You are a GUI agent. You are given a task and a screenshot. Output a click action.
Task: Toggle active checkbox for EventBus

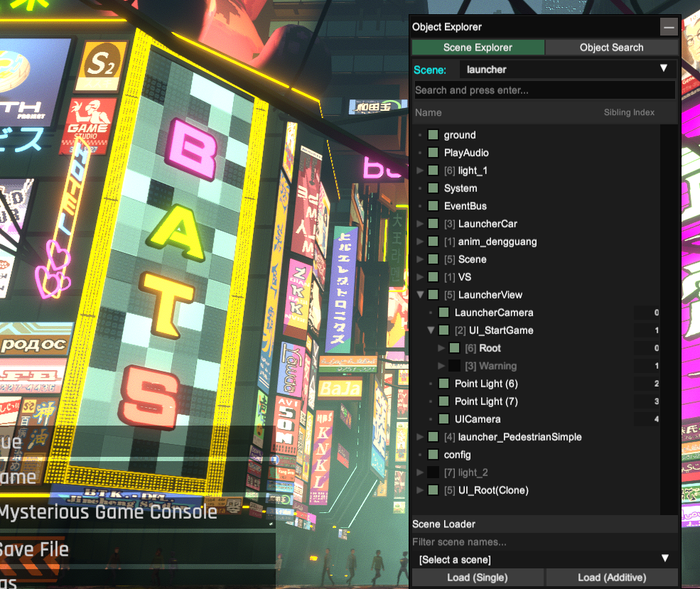(x=433, y=206)
